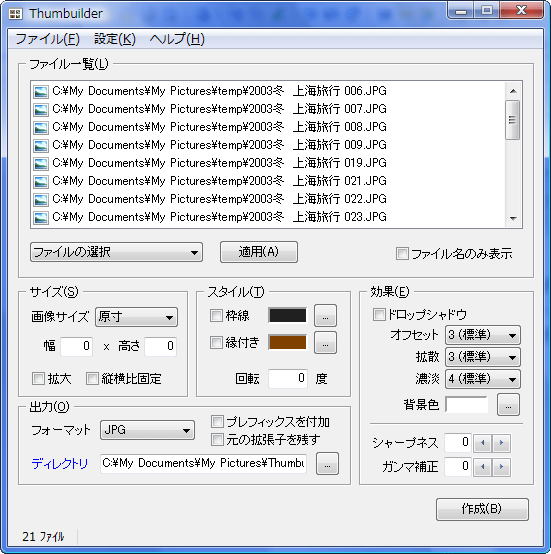This screenshot has width=551, height=554.
Task: Toggle 元の拡張子を残す checkbox
Action: coord(217,440)
